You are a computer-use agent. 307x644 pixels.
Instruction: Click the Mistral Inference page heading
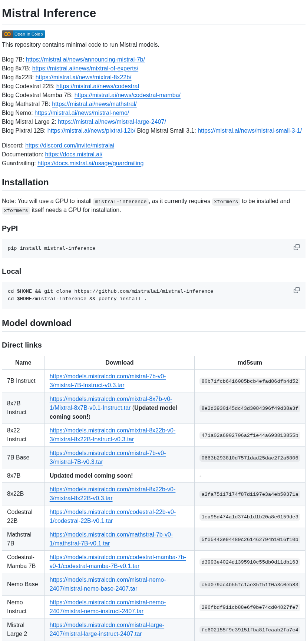pos(49,13)
